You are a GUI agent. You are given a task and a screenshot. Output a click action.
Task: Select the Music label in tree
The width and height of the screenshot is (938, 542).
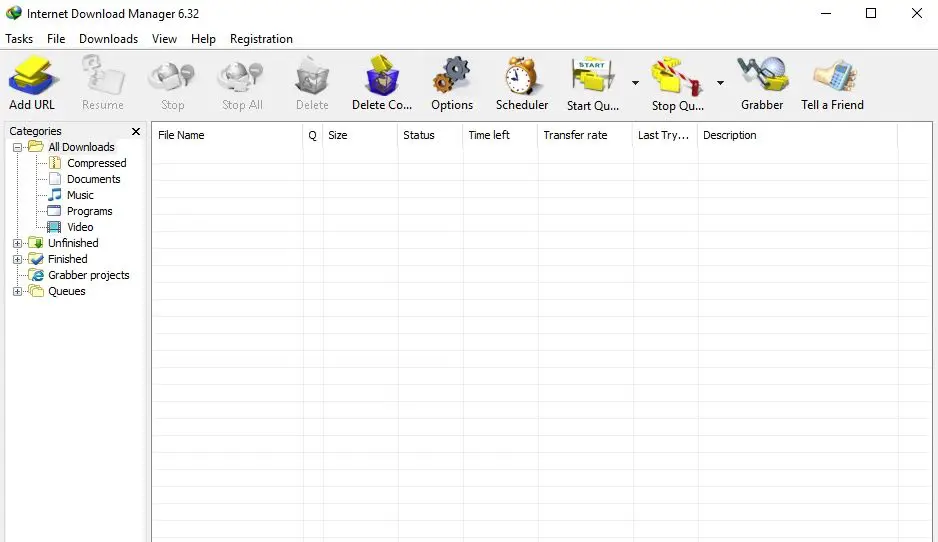(x=80, y=196)
